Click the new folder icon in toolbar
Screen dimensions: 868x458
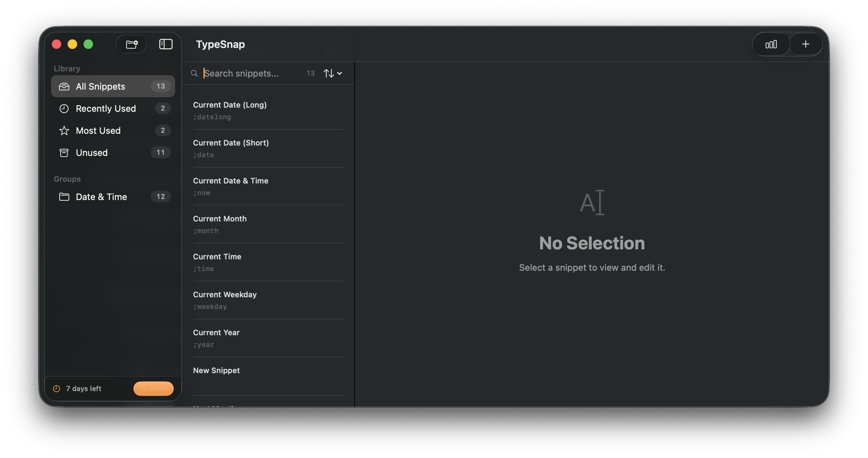[x=132, y=44]
